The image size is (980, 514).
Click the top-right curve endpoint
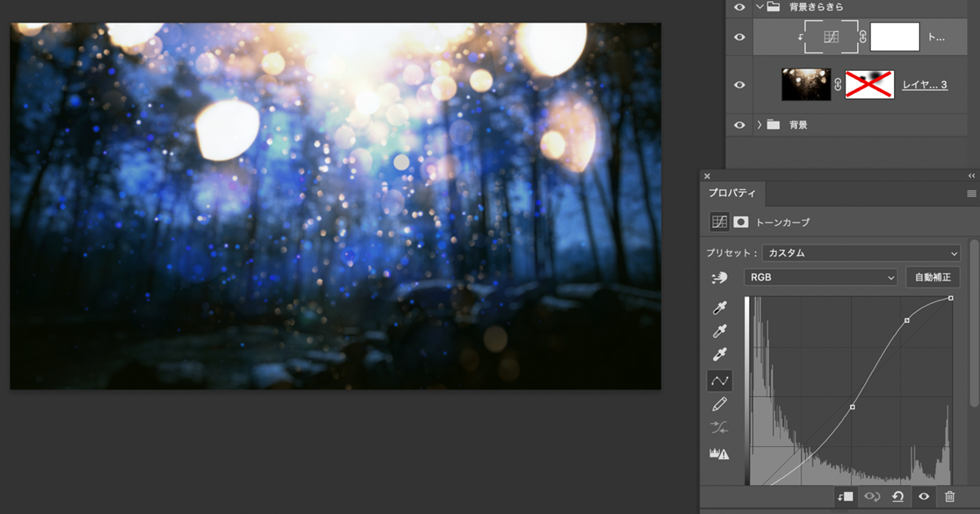point(951,298)
